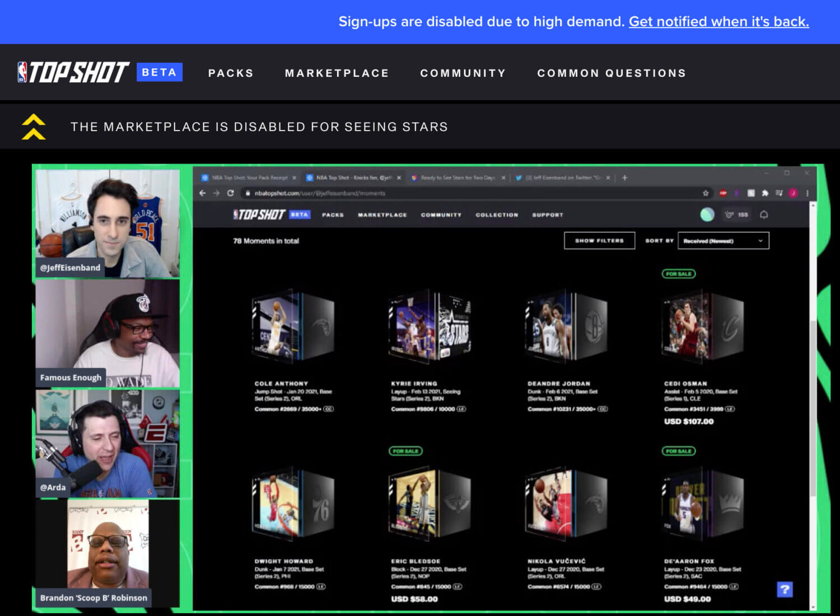This screenshot has height=616, width=840.
Task: Click the back arrow in streamed browser
Action: point(203,193)
